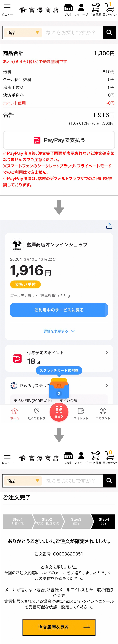Tap the スクラッチカードに挑戦 bubble
Image resolution: width=118 pixels, height=644 pixels.
59,370
